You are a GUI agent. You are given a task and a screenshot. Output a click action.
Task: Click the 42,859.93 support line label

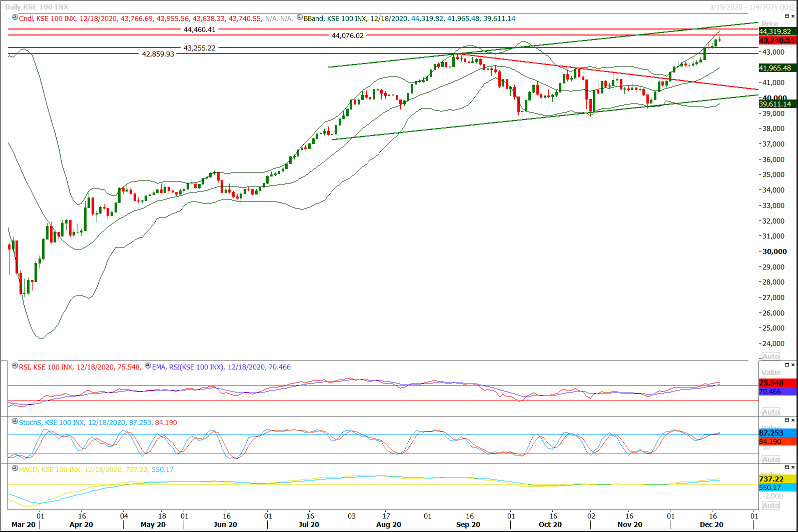coord(158,54)
